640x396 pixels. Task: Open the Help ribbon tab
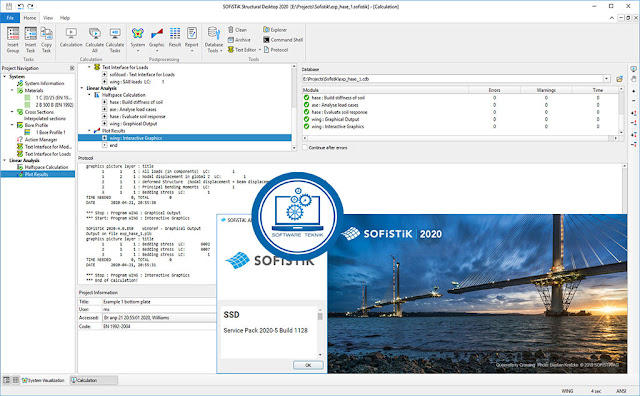(65, 18)
